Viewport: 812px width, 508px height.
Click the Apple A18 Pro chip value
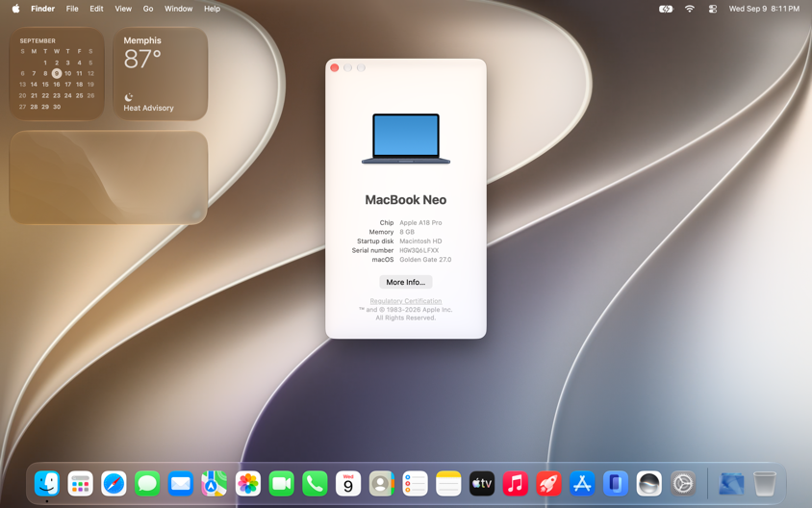coord(420,222)
